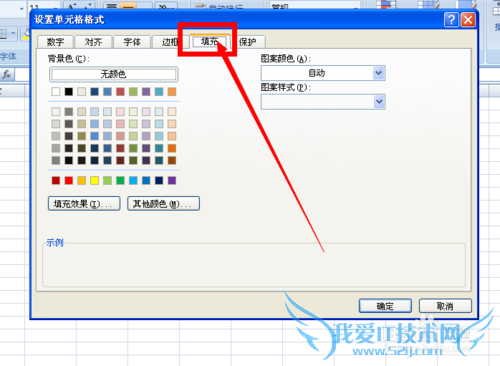Choose the aqua swatch in theme row
The width and height of the screenshot is (500, 366).
(159, 91)
